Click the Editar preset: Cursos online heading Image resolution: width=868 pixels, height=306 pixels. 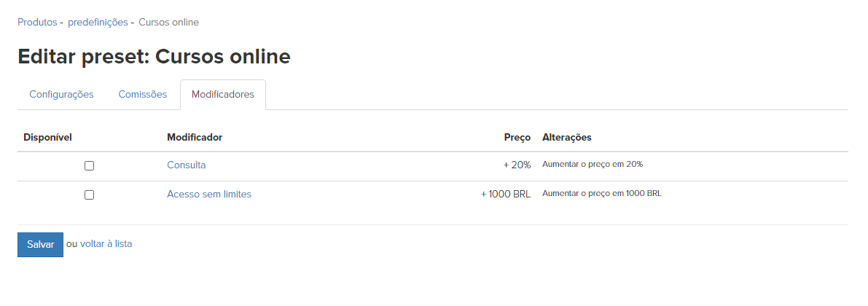tap(154, 56)
